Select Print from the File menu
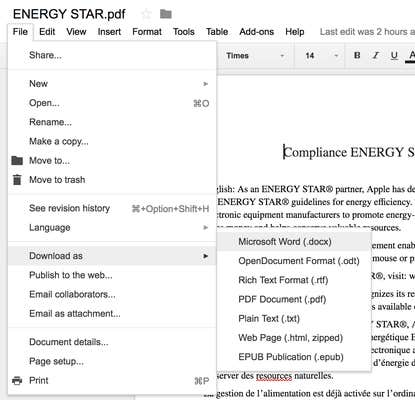 [112, 380]
